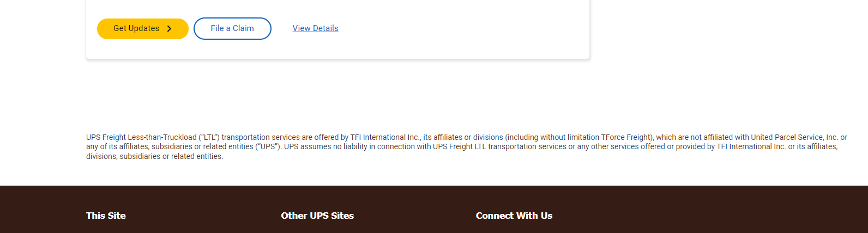Click "which are not affiliated with" phrase in disclaimer

702,137
